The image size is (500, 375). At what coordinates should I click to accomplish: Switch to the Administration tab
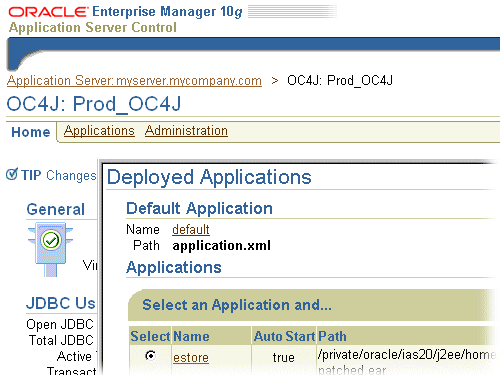pos(186,131)
